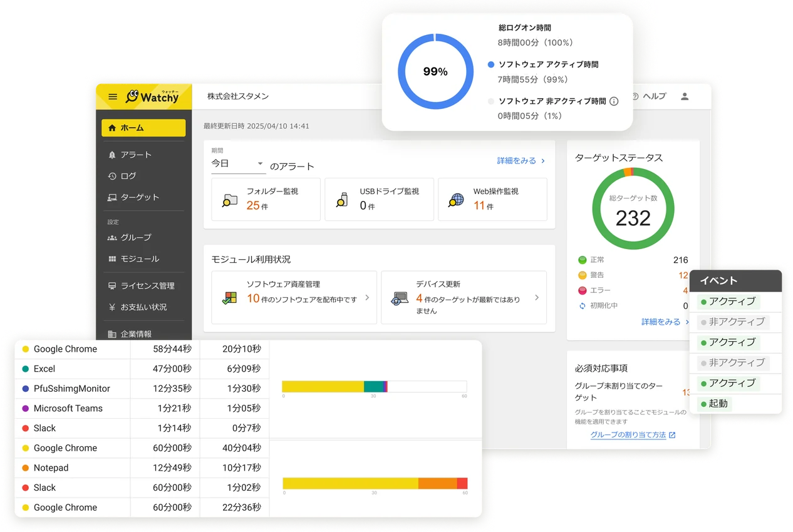Click the group people icon in sidebar
The image size is (793, 532).
pos(112,238)
